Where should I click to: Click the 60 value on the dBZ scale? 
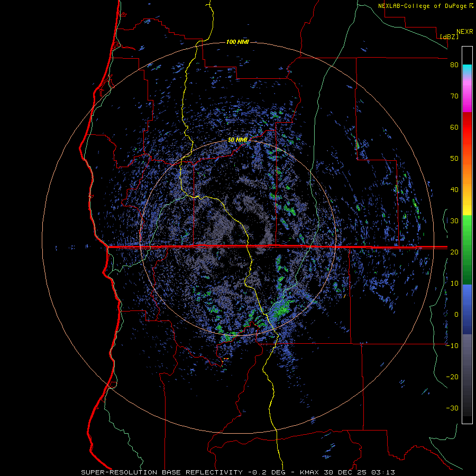click(x=454, y=127)
